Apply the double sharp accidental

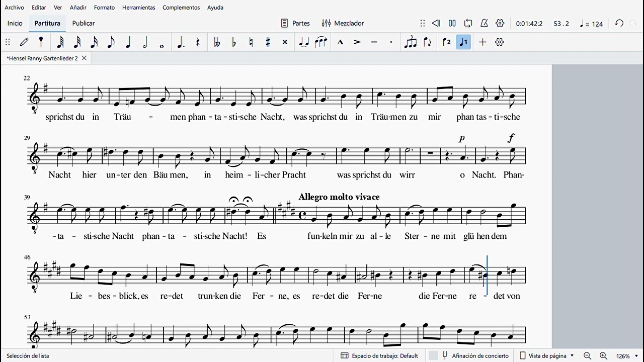click(285, 42)
